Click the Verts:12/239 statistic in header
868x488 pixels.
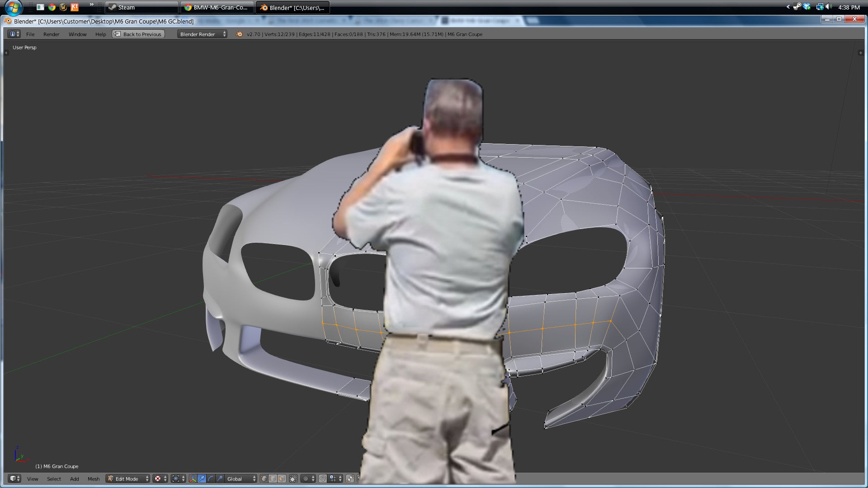click(x=279, y=34)
